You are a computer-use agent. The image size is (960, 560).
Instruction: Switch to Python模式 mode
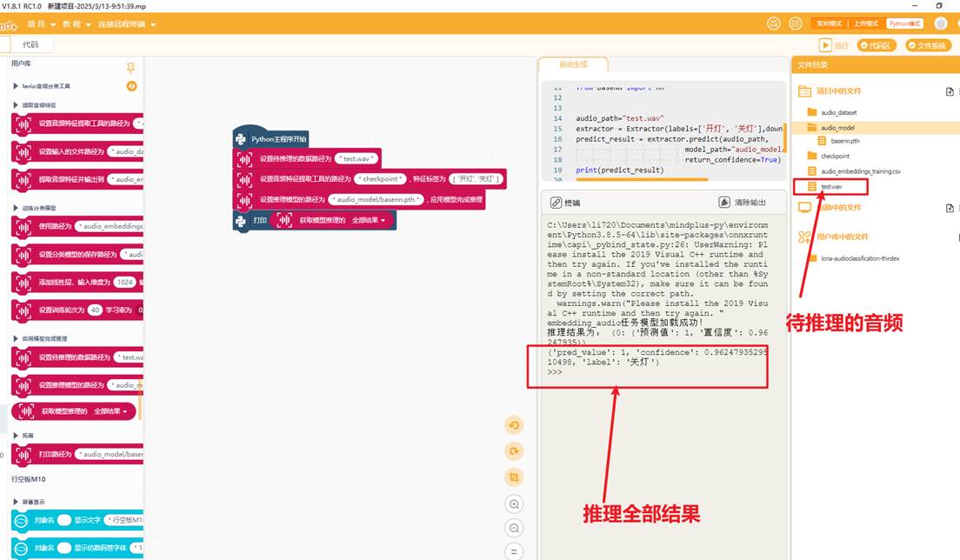[x=904, y=23]
